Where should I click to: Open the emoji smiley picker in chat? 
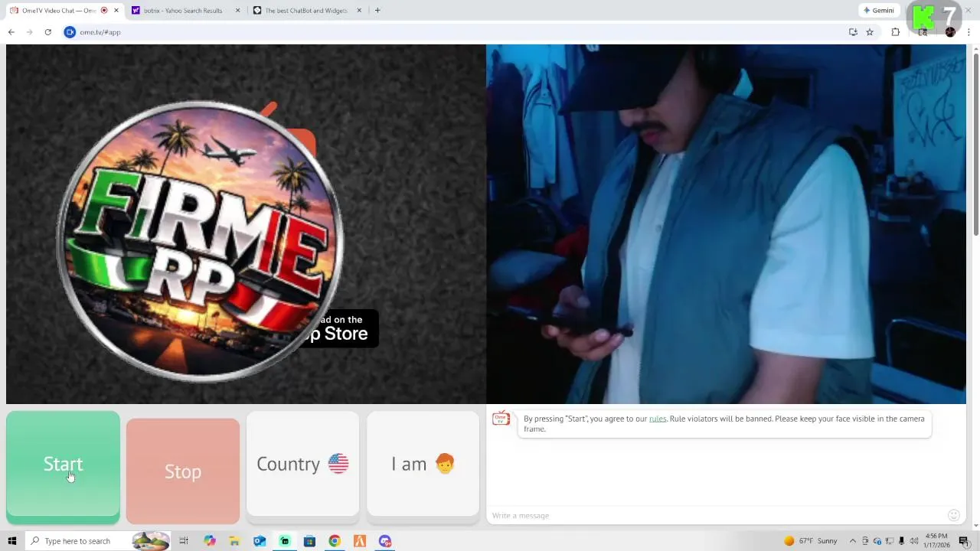coord(954,515)
